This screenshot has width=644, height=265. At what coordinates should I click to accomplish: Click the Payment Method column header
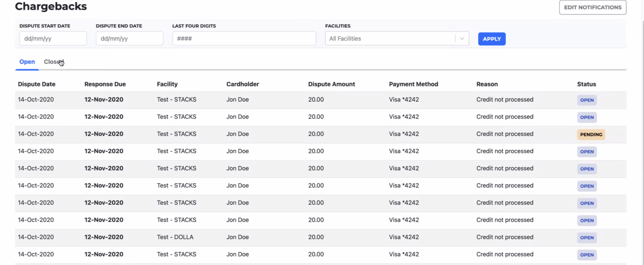(413, 84)
